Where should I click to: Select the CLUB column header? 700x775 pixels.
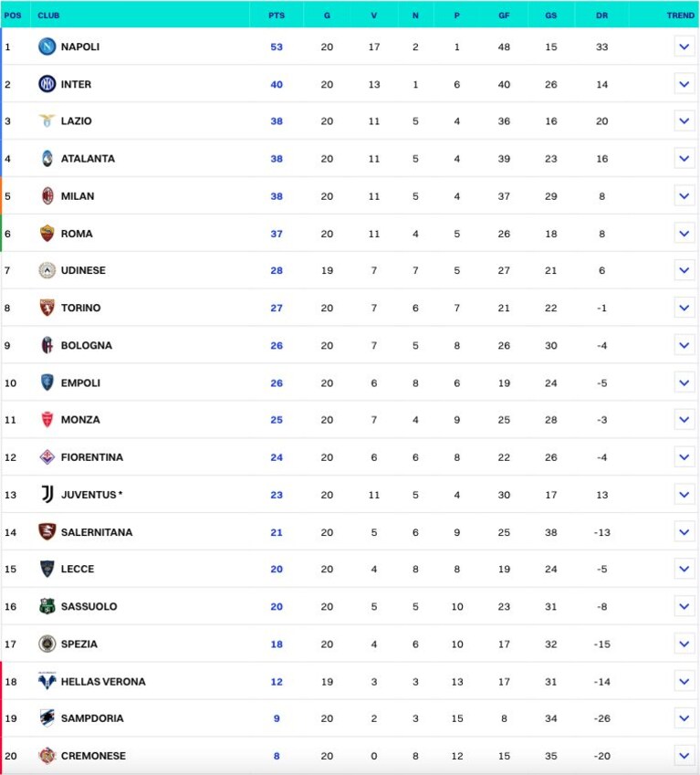click(x=48, y=16)
